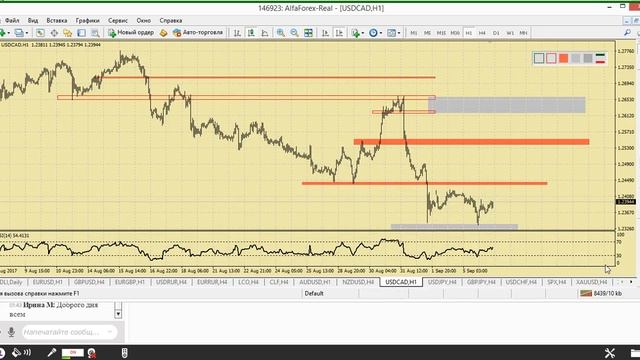Select the first empty gray-outlined swatch
Screen dimensions: 640x360
click(539, 58)
